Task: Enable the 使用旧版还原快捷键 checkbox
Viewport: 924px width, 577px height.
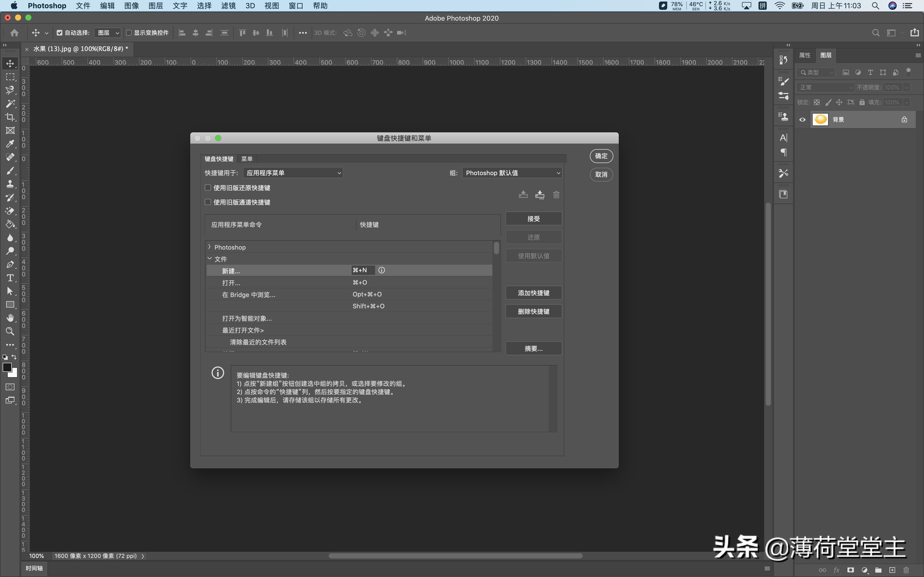Action: pos(208,187)
